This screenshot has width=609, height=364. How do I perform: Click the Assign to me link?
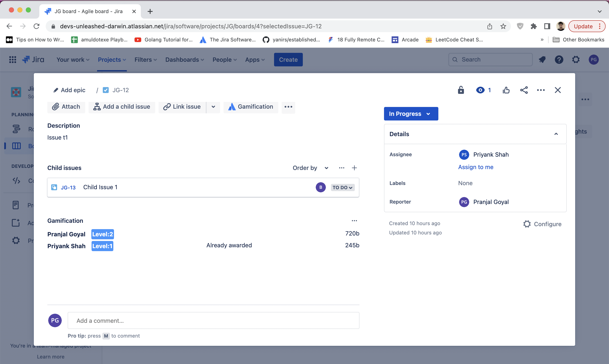(x=476, y=167)
